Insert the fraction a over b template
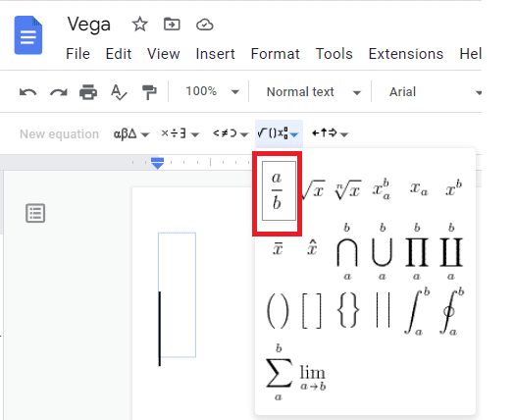This screenshot has height=420, width=514. 279,190
